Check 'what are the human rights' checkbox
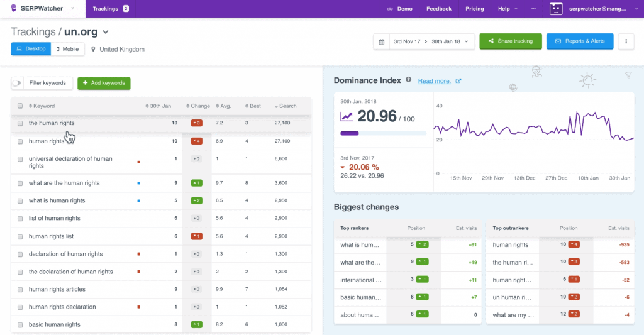The height and width of the screenshot is (335, 644). click(x=20, y=184)
